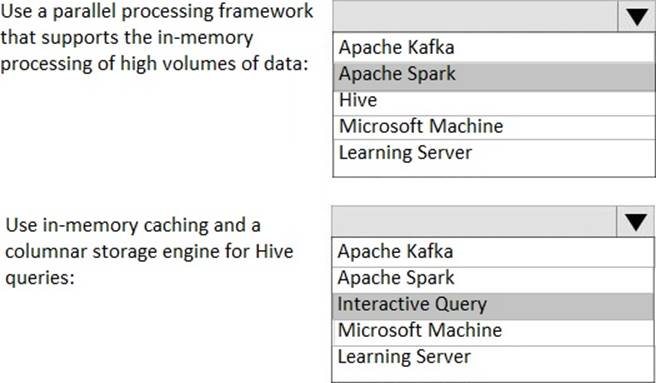Click 'columnar storage engine for Hive' text
Screen dimensions: 656x383
[149, 252]
